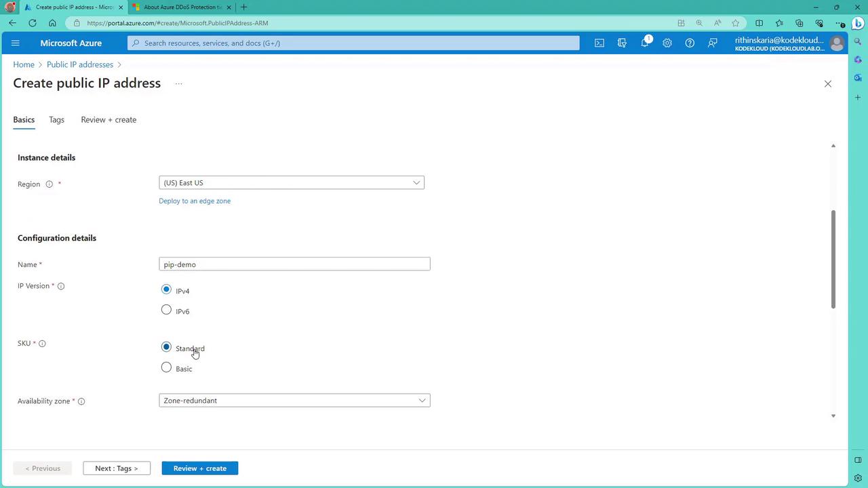Screen dimensions: 868x488
Task: Open the Availability zone dropdown
Action: (294, 401)
